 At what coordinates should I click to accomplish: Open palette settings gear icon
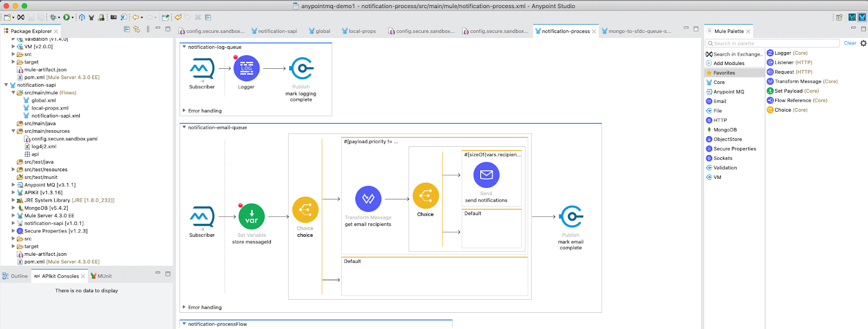pos(863,43)
